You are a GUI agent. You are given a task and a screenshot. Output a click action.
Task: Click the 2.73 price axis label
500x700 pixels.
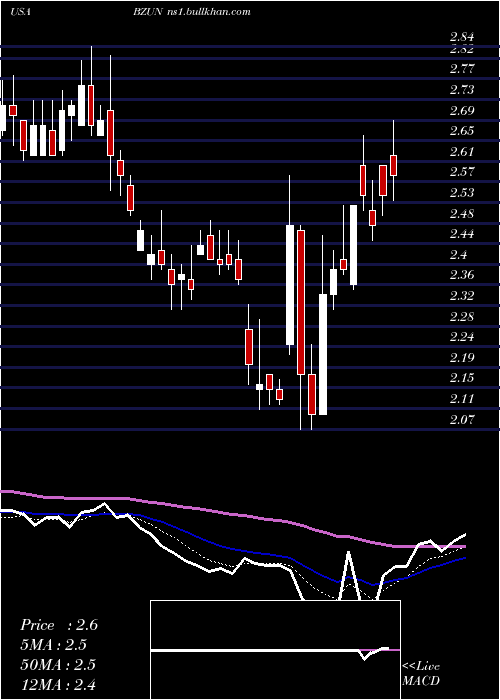(x=462, y=90)
